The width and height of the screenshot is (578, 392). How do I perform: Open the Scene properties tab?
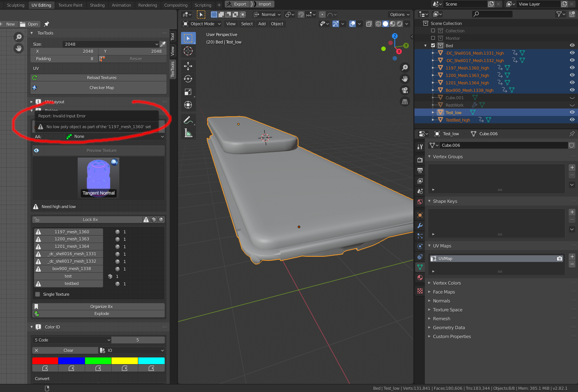(x=420, y=191)
